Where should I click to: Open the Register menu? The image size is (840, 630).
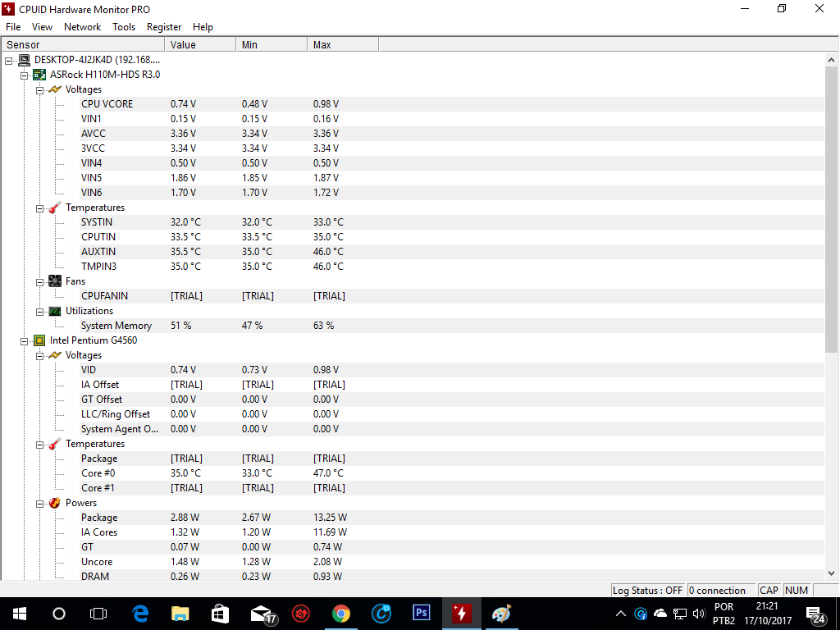164,27
